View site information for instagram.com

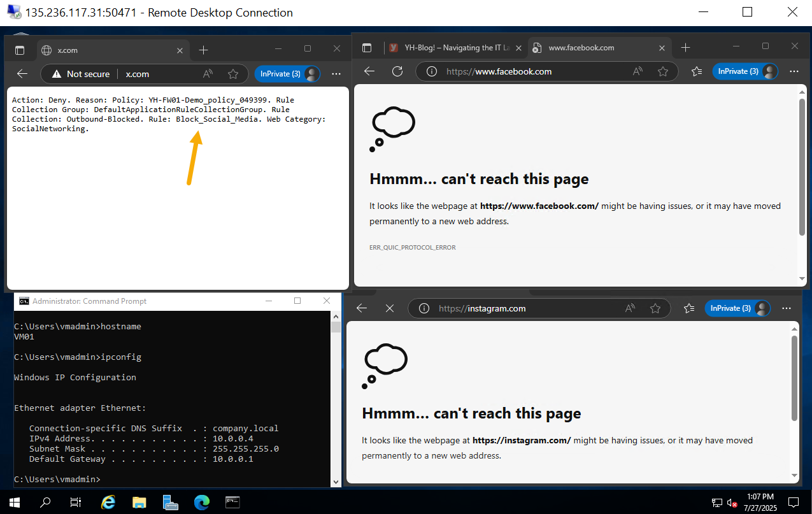coord(424,308)
